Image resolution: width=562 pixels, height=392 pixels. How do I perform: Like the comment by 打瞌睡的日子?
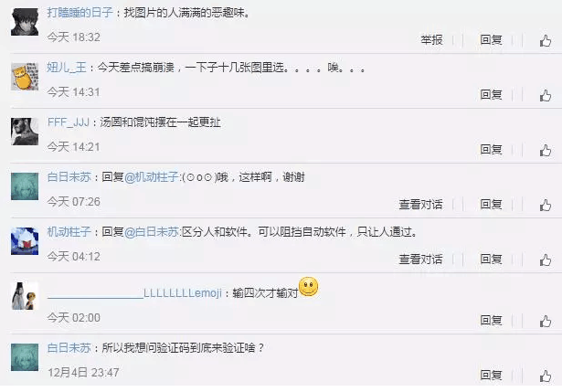tap(546, 40)
